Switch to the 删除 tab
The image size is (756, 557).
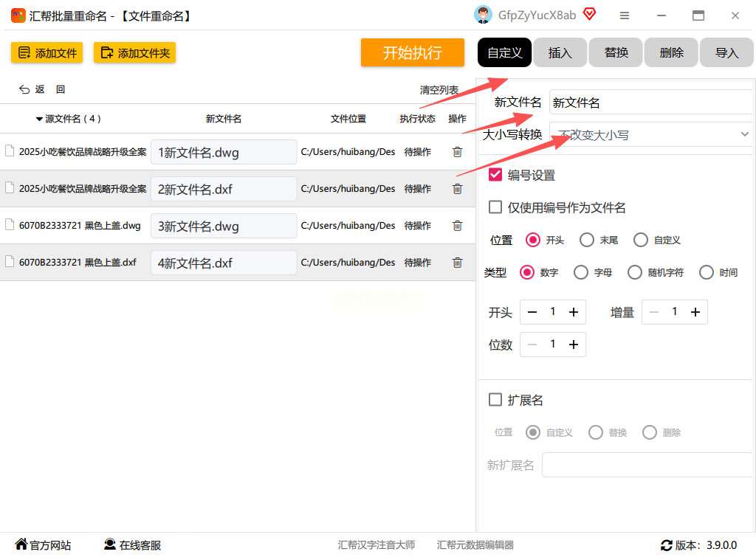point(671,52)
